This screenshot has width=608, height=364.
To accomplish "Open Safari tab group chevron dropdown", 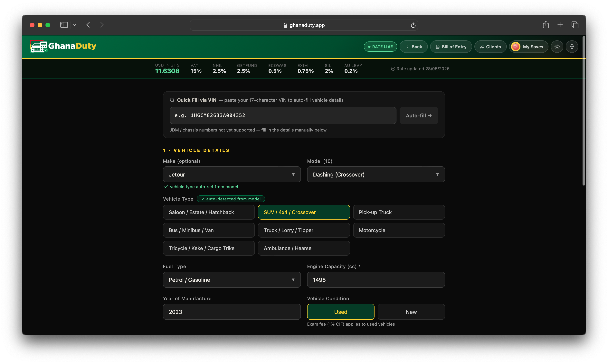I will click(75, 25).
